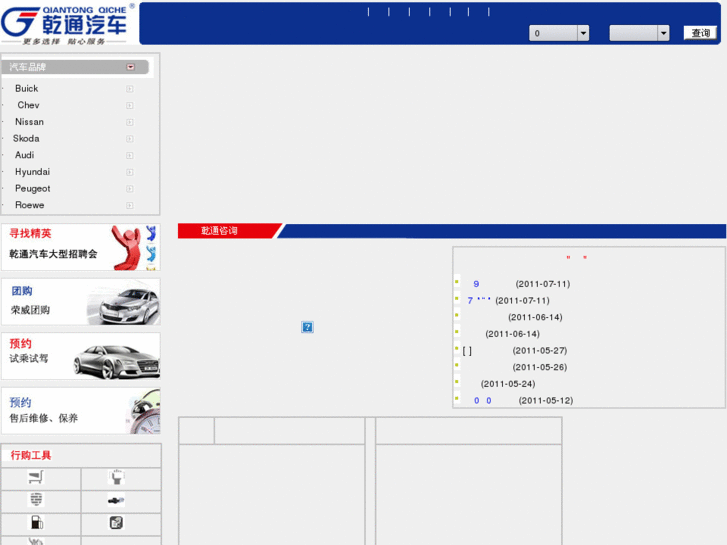Open the 预约 售后维修、保养 service banner
Viewport: 727px width, 545px height.
(x=81, y=411)
